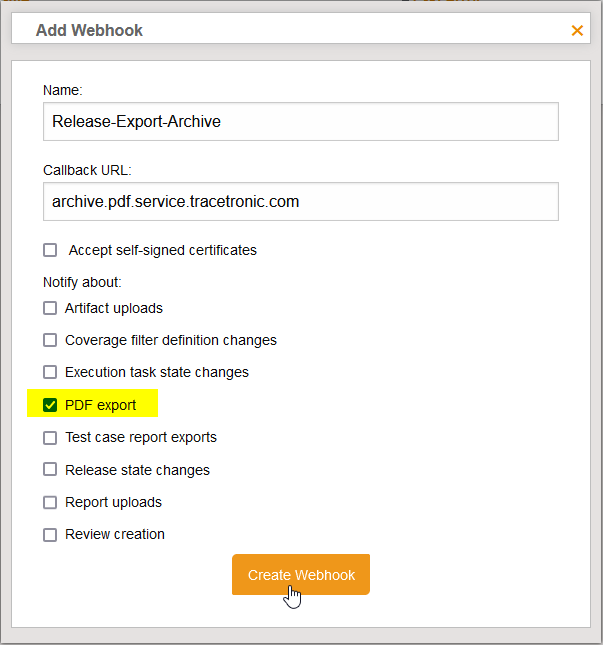Close the Add Webhook dialog
This screenshot has height=645, width=603.
[x=577, y=31]
